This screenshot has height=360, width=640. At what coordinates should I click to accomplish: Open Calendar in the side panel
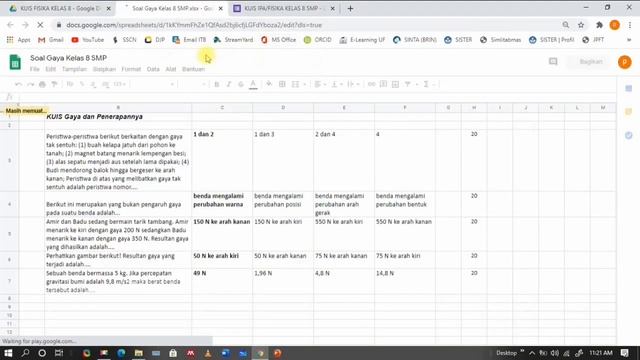(629, 89)
